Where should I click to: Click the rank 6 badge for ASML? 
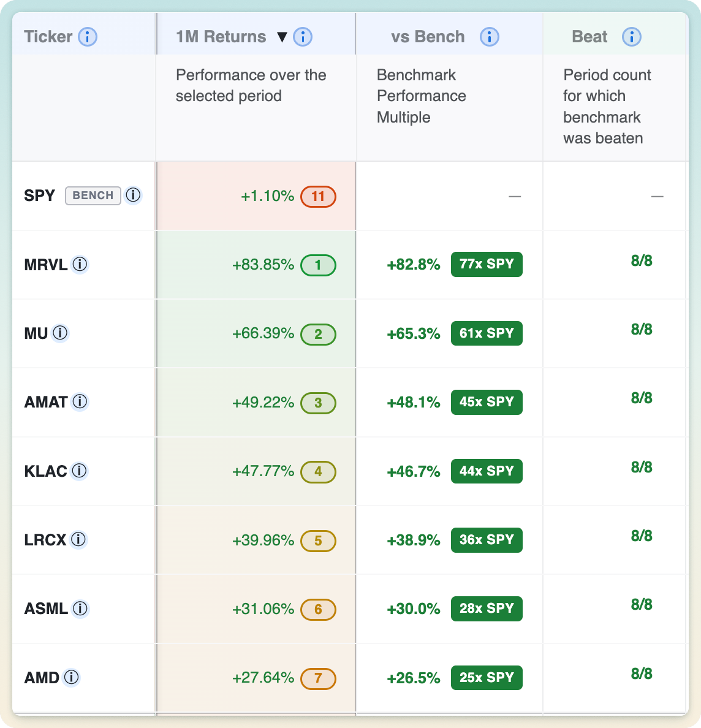point(318,610)
